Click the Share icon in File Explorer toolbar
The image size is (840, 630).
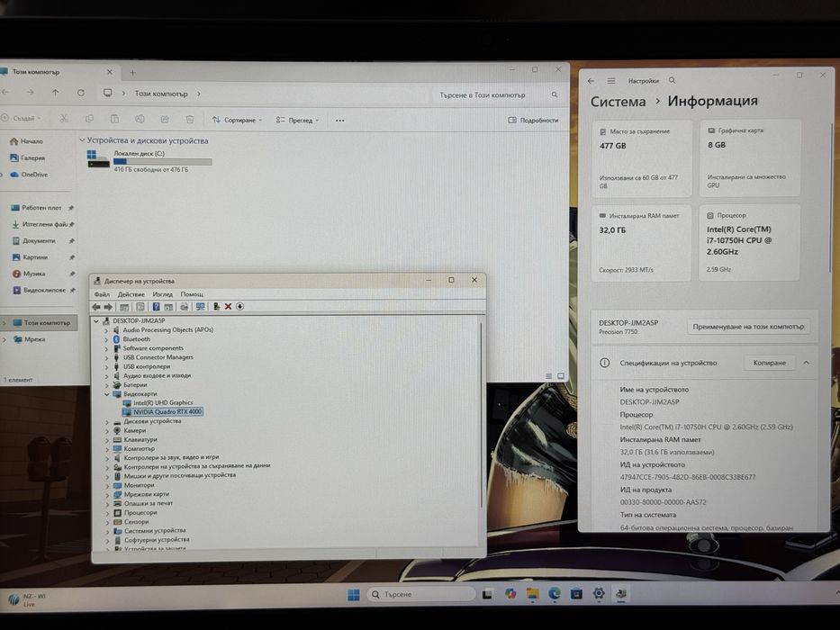click(165, 119)
